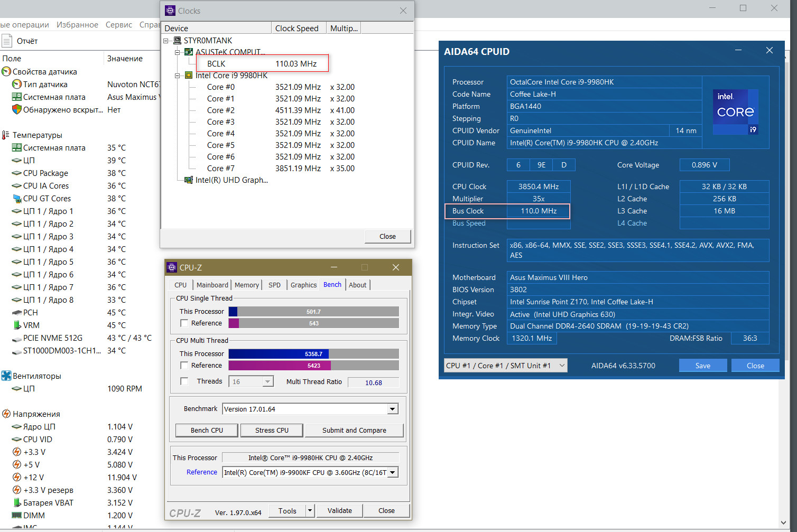This screenshot has width=797, height=532.
Task: Click the PCIE NVME 512G drive icon
Action: pos(17,338)
